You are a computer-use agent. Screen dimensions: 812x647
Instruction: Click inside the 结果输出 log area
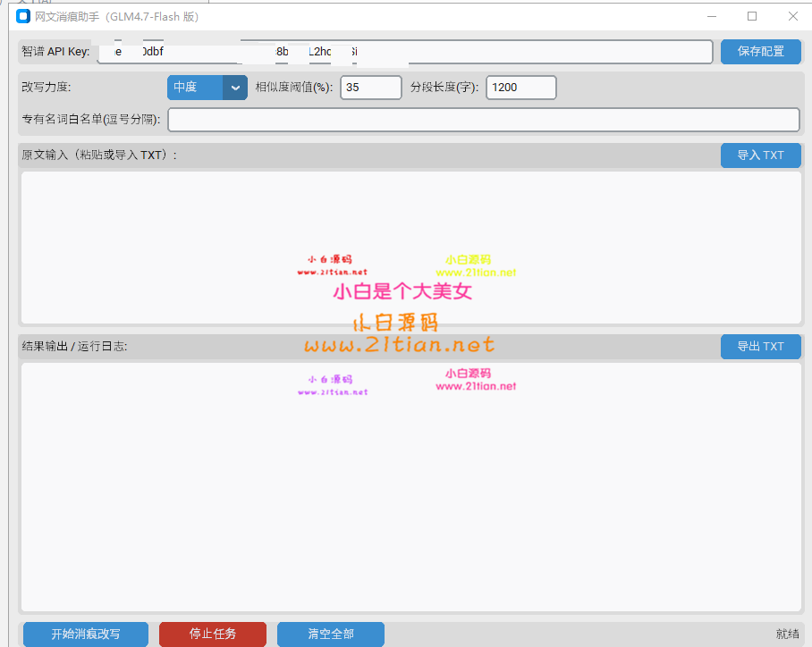[x=411, y=487]
